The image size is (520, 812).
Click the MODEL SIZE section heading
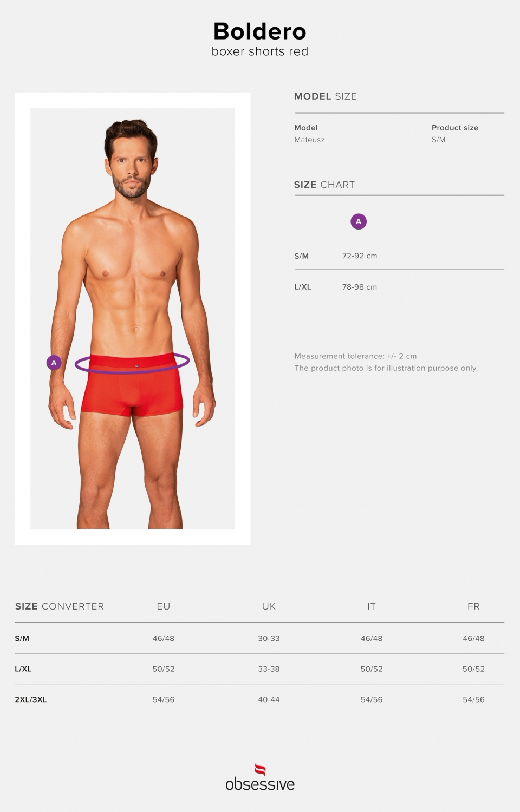[x=326, y=96]
